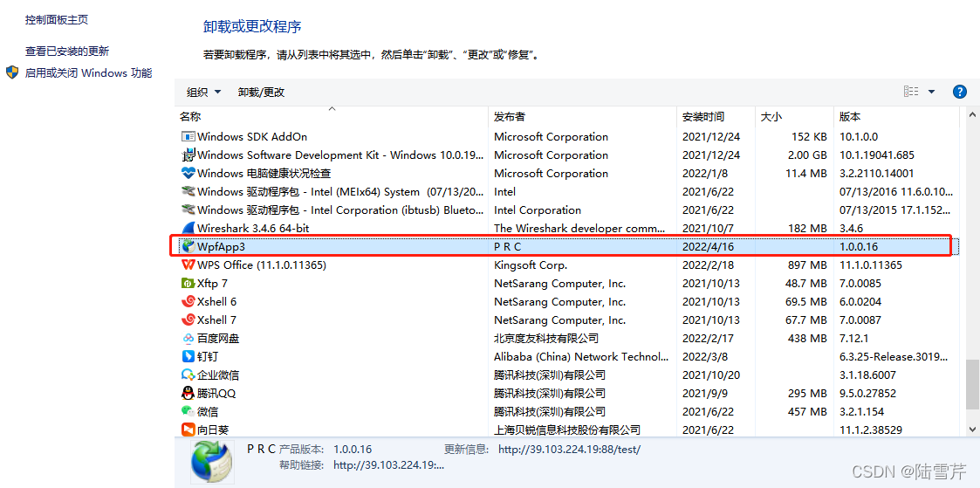980x488 pixels.
Task: Click the 卸载/更改 toolbar button
Action: pos(261,92)
